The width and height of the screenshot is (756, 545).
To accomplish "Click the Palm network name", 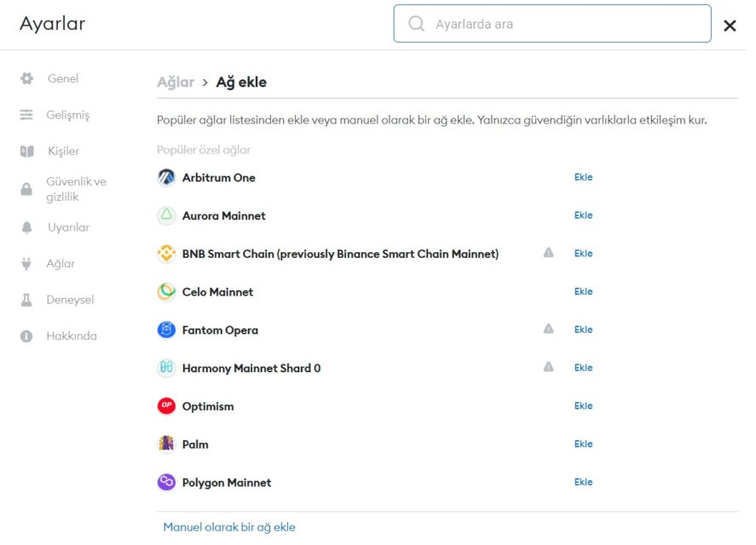I will (x=195, y=445).
